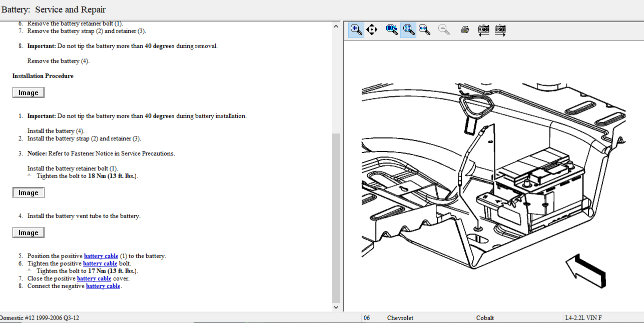Image resolution: width=644 pixels, height=323 pixels.
Task: Click scroll up arrow of text panel
Action: [336, 26]
